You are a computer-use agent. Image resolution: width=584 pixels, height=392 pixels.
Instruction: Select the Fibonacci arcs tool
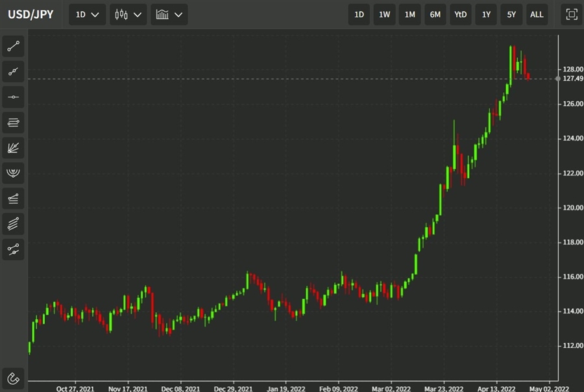click(x=14, y=173)
